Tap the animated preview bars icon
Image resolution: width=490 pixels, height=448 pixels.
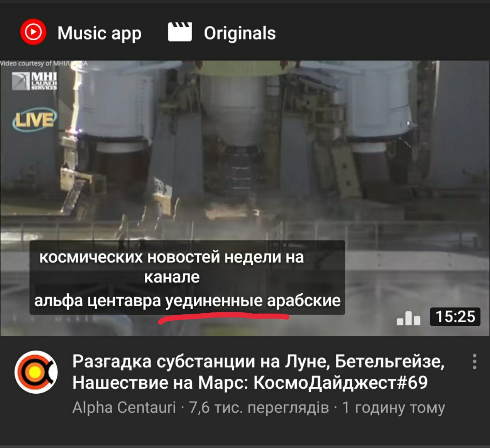point(408,318)
